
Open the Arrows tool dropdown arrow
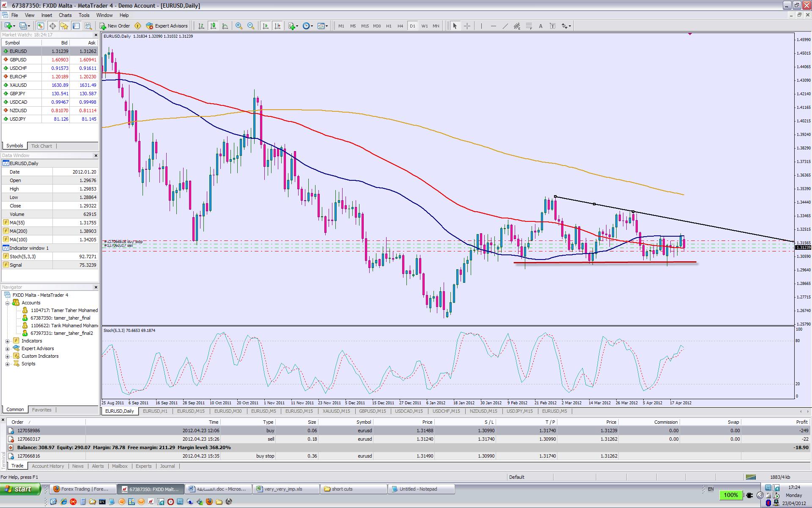point(570,26)
